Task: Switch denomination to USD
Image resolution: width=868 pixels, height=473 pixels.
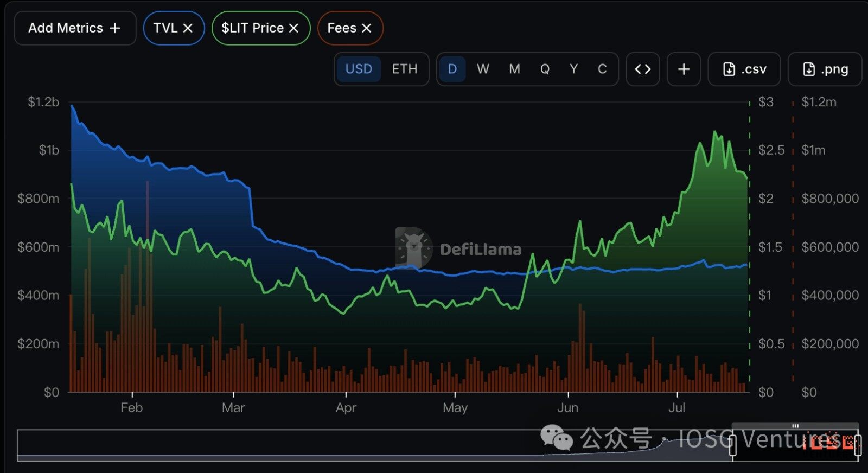Action: click(359, 69)
